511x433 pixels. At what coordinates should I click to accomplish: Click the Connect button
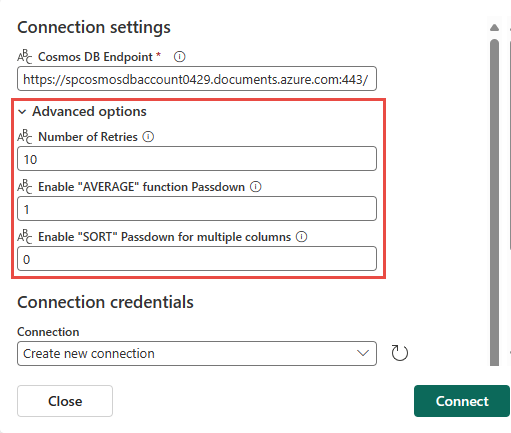pos(462,401)
